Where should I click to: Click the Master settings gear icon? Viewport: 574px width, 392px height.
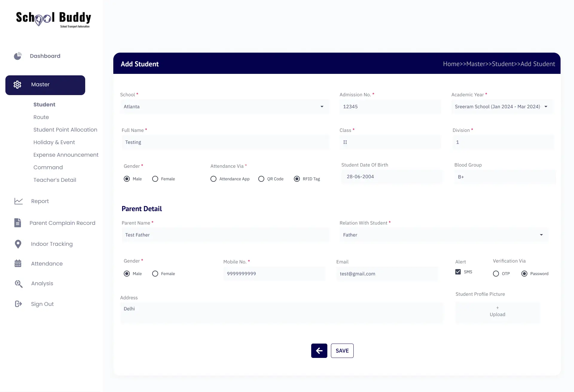tap(18, 85)
